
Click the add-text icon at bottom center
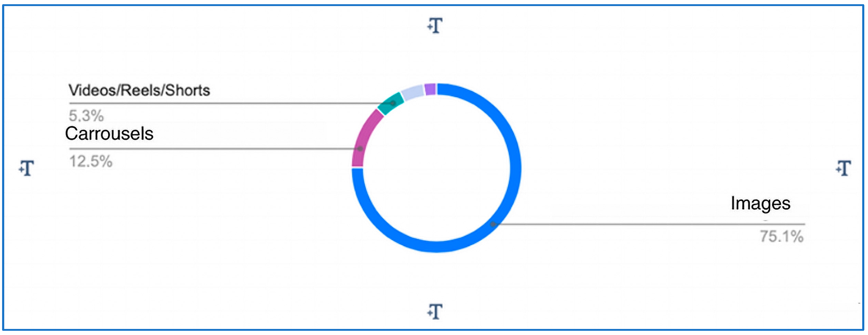pos(435,311)
